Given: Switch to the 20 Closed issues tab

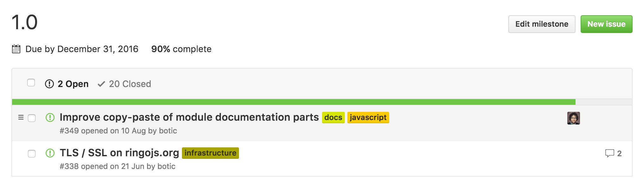Looking at the screenshot, I should coord(124,84).
